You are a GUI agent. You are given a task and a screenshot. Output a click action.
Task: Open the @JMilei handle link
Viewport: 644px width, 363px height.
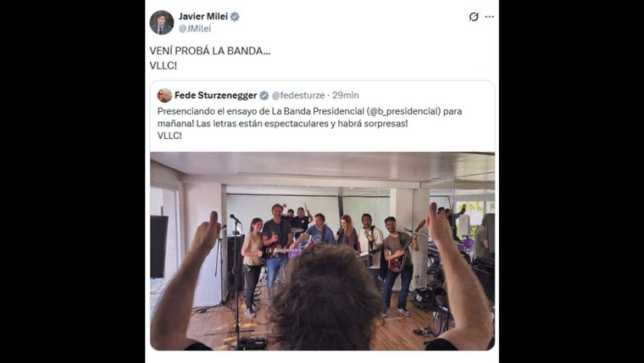pyautogui.click(x=195, y=28)
